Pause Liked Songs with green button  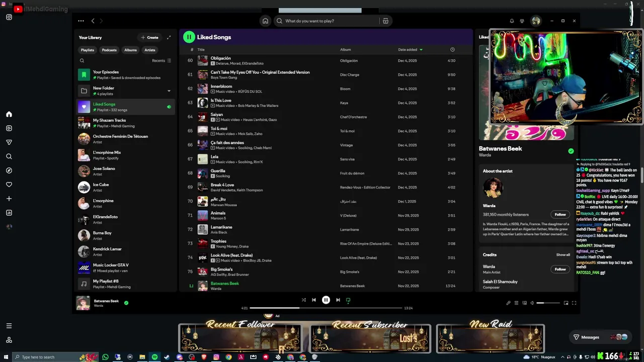(189, 37)
